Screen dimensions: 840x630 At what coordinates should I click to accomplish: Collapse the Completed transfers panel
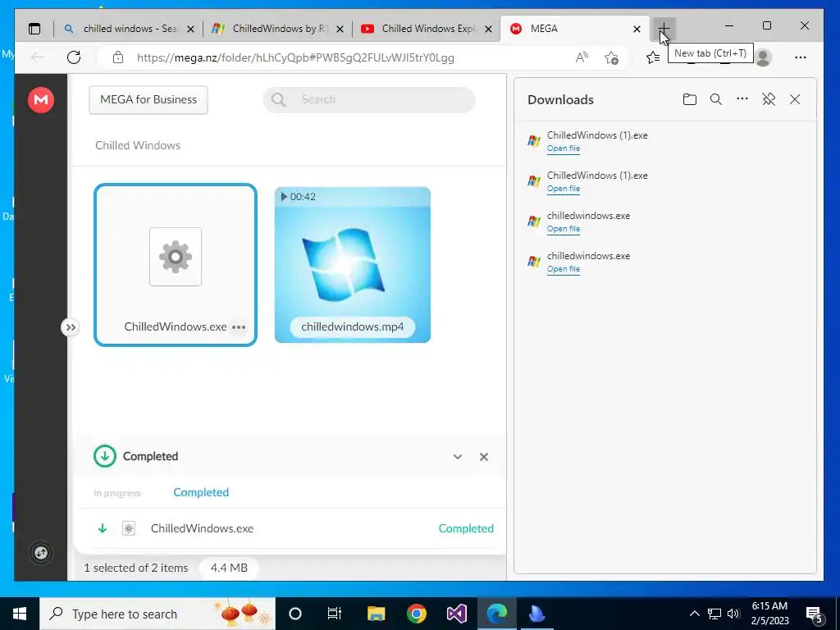(458, 457)
